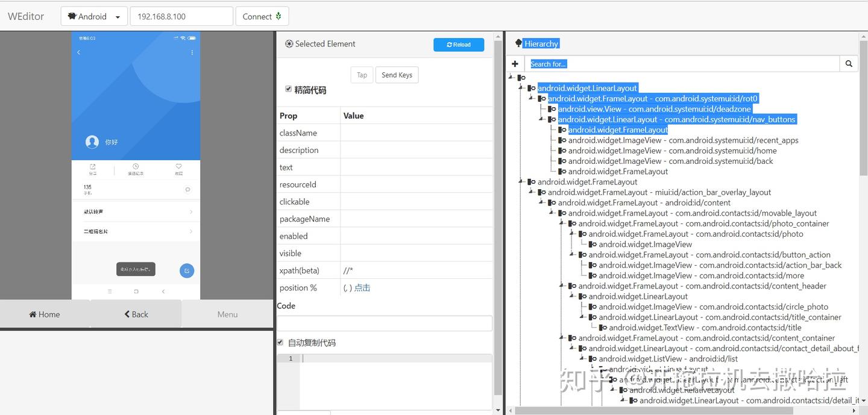Viewport: 868px width, 415px height.
Task: Click the xpath(beta) value //*
Action: [348, 270]
